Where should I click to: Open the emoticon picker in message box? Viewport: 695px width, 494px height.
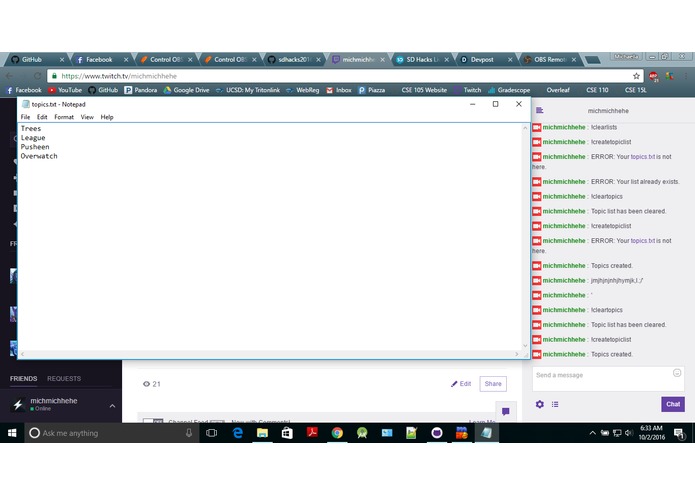click(677, 373)
